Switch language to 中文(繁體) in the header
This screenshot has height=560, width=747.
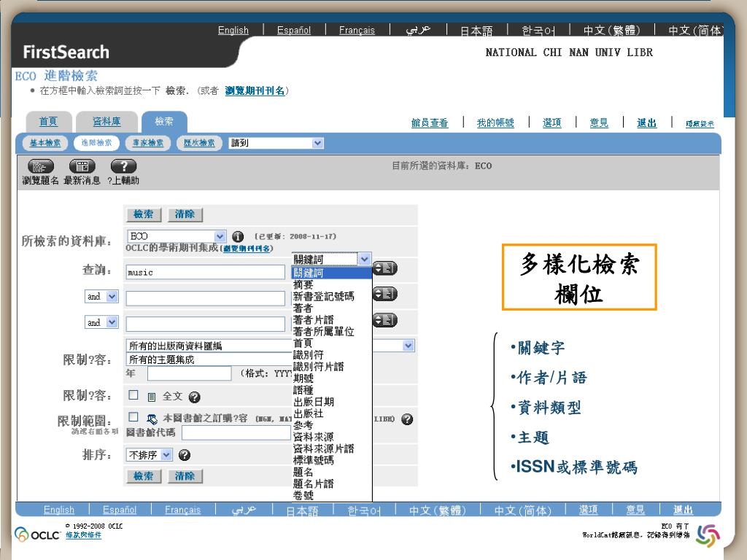pos(612,31)
